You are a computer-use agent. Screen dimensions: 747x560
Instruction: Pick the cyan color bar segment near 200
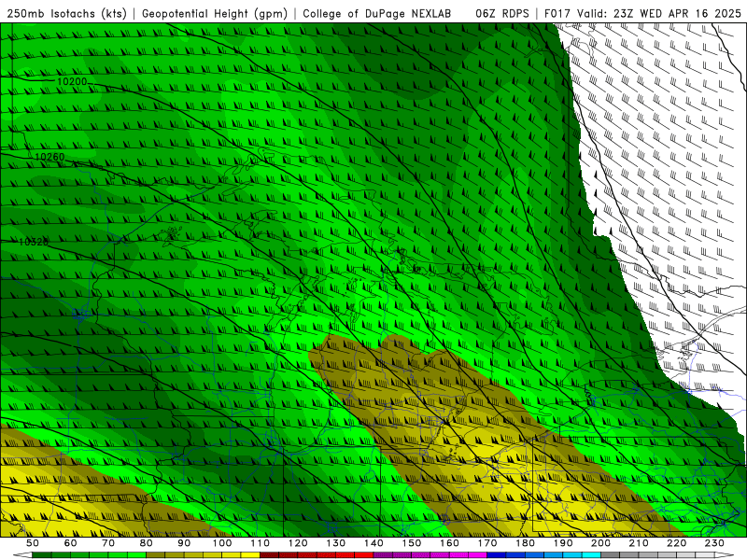point(591,554)
